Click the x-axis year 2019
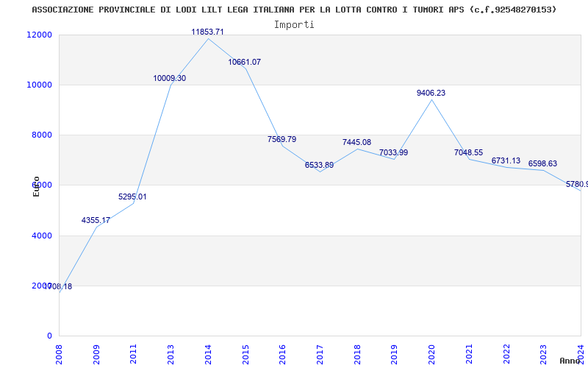The image size is (588, 368). (394, 354)
